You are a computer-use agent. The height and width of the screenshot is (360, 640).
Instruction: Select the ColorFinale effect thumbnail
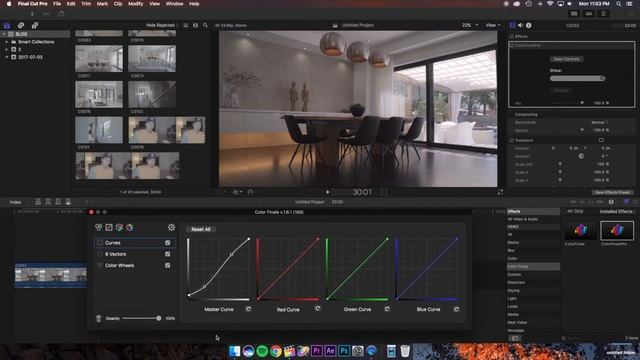[580, 230]
